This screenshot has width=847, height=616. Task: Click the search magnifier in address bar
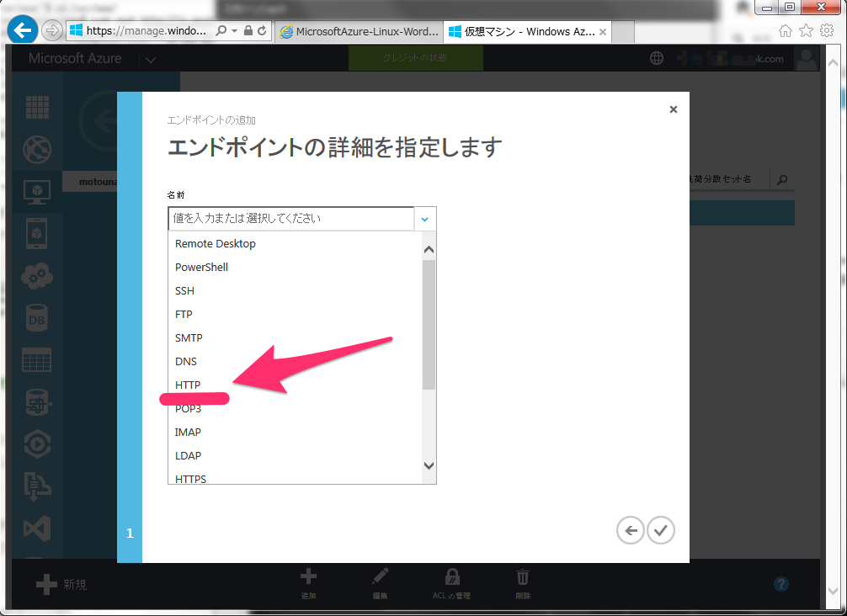[x=221, y=31]
